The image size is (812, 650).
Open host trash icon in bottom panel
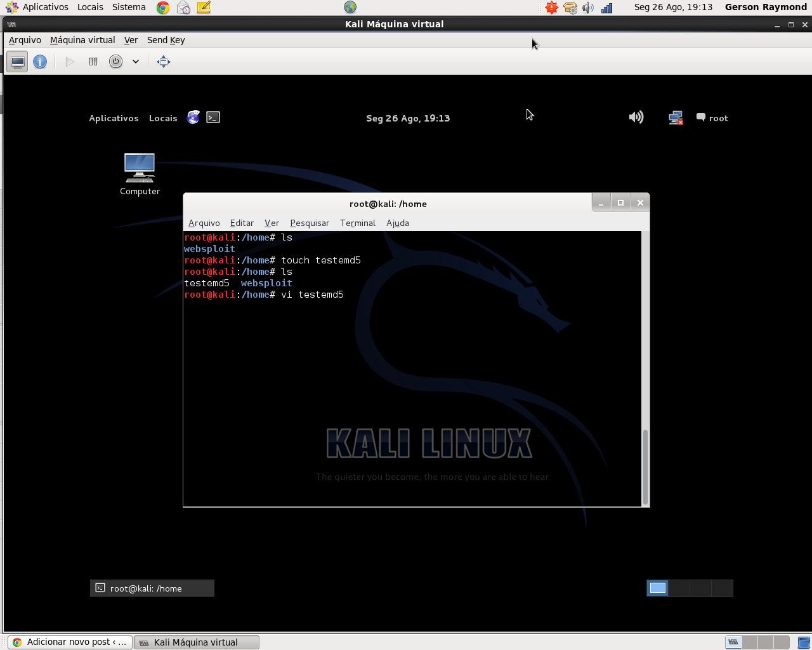pyautogui.click(x=803, y=642)
